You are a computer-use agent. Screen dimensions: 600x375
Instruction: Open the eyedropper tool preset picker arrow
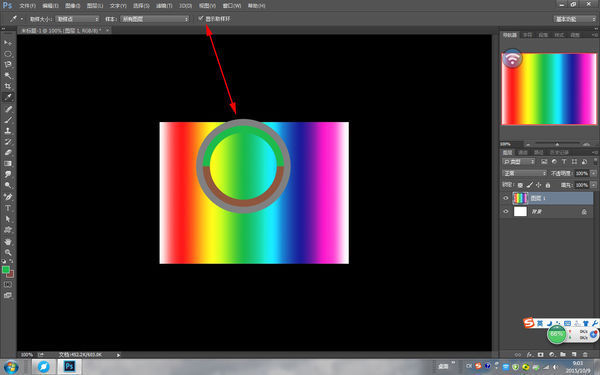coord(22,19)
